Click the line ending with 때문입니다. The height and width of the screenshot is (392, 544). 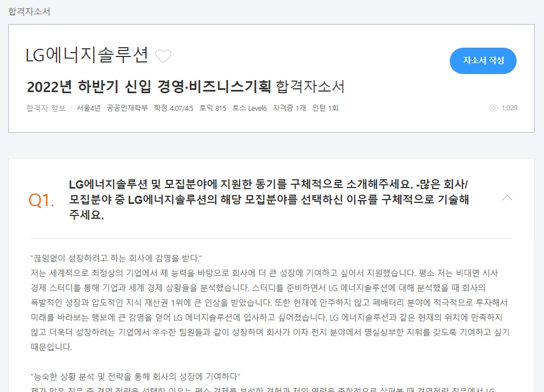pyautogui.click(x=52, y=347)
